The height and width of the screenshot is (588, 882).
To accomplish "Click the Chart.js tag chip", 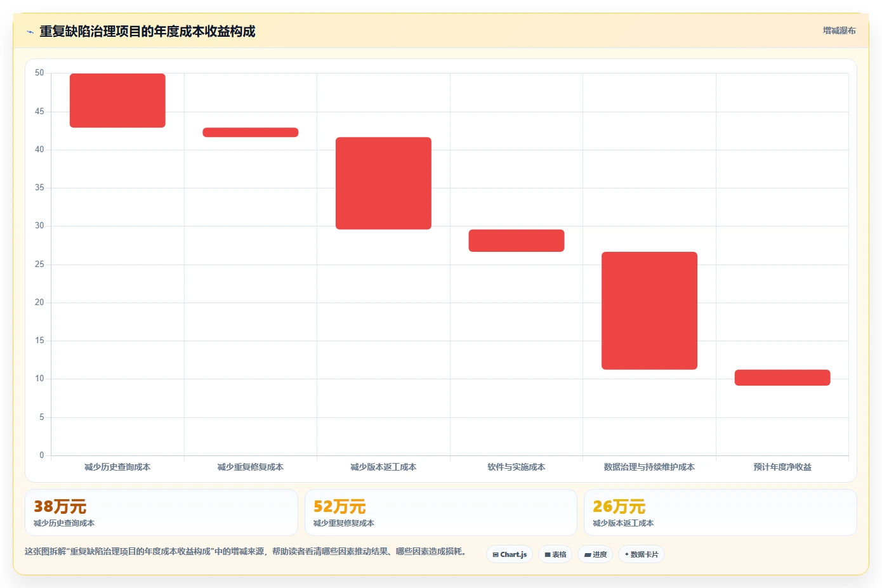I will pyautogui.click(x=510, y=554).
